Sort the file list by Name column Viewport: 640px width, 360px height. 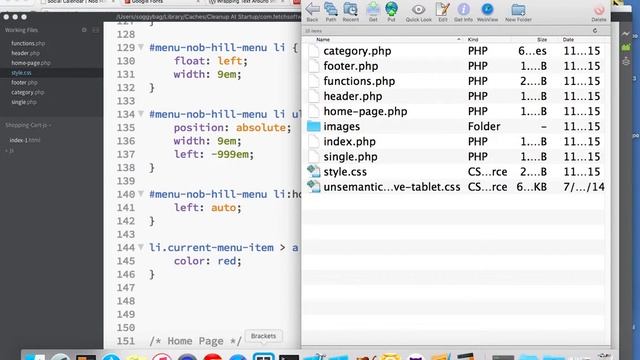(x=323, y=40)
